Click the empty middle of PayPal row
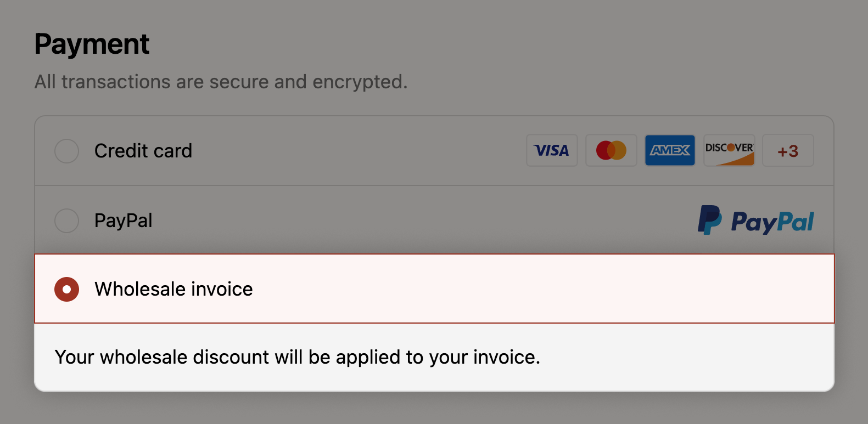Viewport: 868px width, 424px height. (x=412, y=221)
